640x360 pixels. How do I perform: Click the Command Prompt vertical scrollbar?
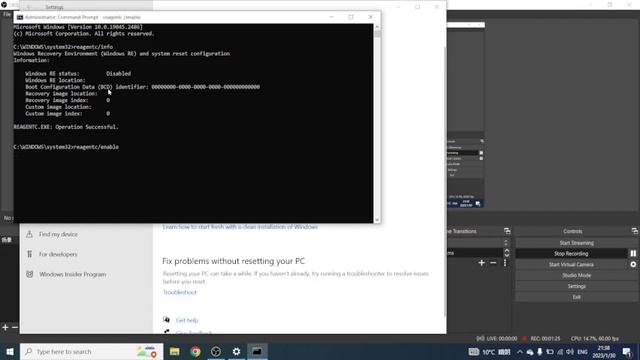(377, 122)
